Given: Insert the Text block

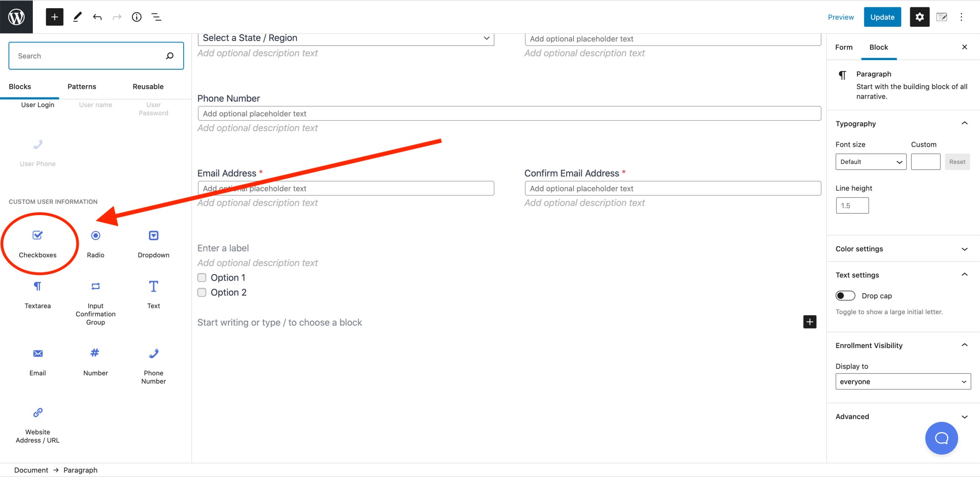Looking at the screenshot, I should pyautogui.click(x=154, y=295).
